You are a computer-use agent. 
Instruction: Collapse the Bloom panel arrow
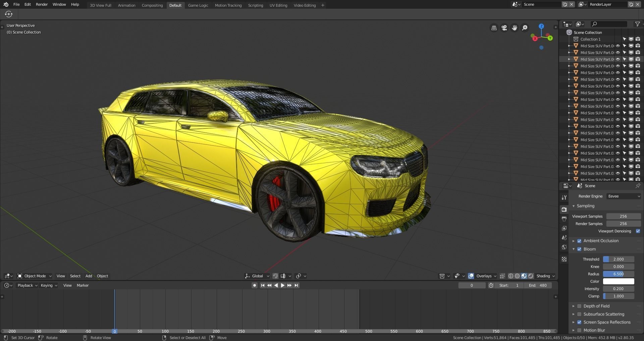pyautogui.click(x=574, y=249)
